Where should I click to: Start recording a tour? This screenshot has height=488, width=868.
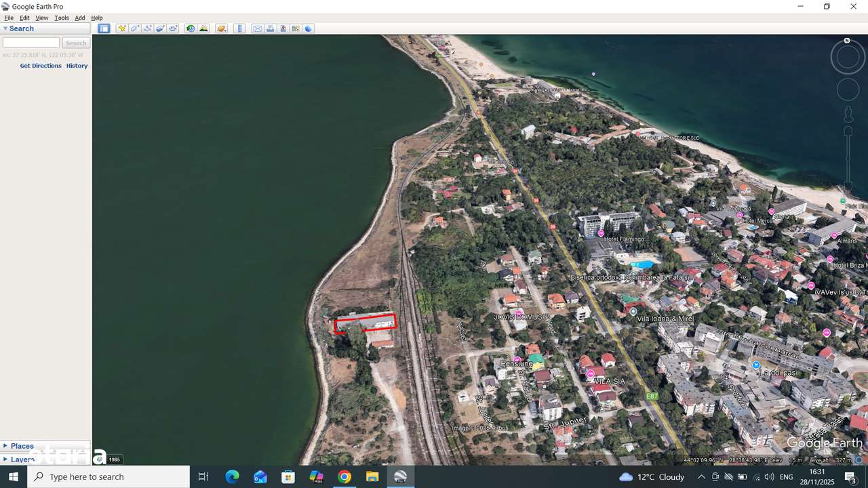[x=172, y=28]
